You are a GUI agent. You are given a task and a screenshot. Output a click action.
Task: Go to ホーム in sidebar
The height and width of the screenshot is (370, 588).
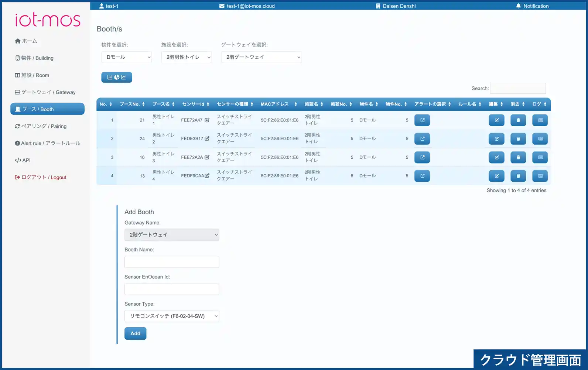coord(26,41)
